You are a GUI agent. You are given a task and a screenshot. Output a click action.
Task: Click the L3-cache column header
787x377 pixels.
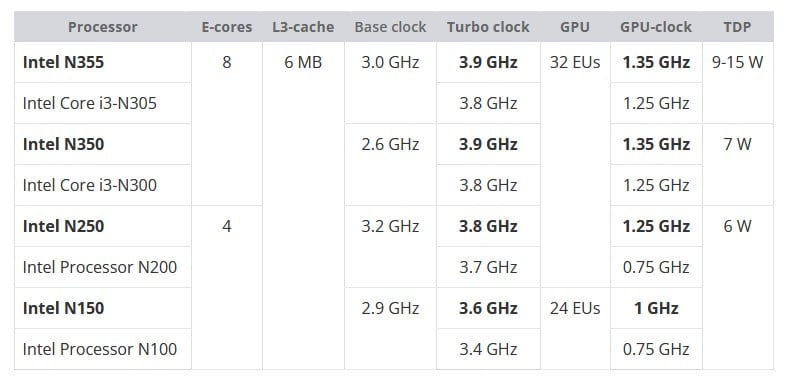(303, 27)
